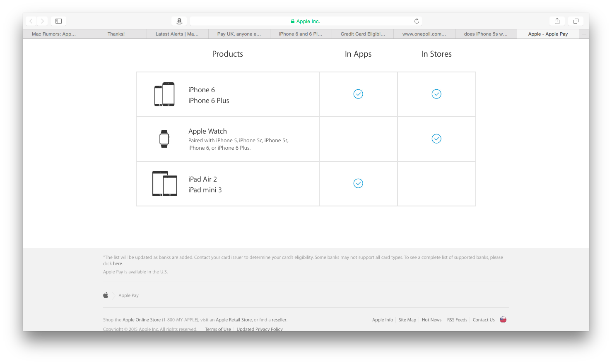Click 'Paired with iPhone 5' description text
This screenshot has height=364, width=612.
pyautogui.click(x=238, y=144)
